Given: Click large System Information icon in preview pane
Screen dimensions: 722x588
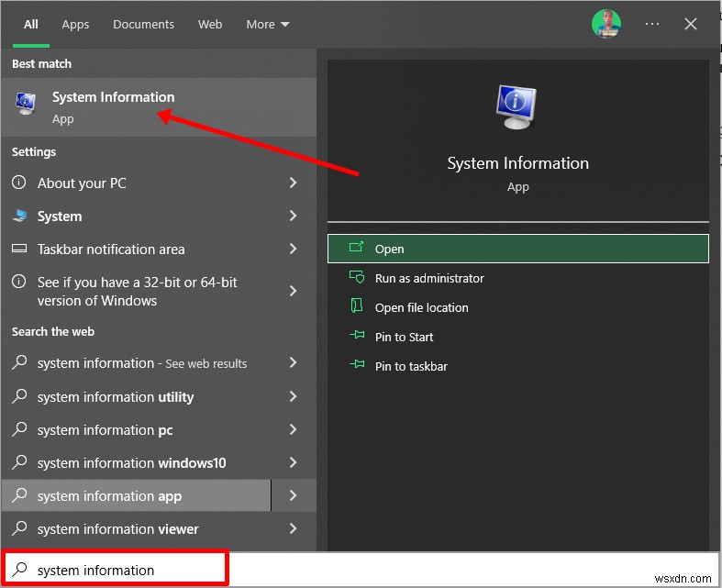Looking at the screenshot, I should 517,106.
